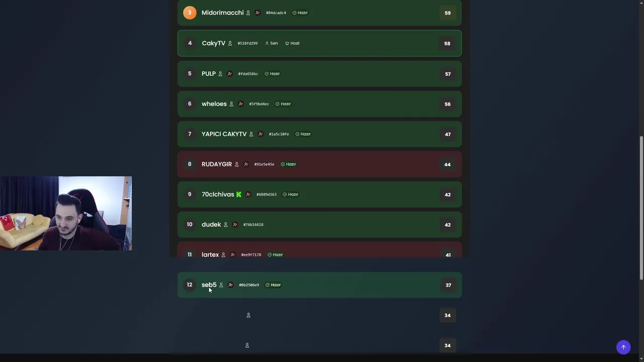Screen dimensions: 644x362
Task: Click the kick-player icon next to PULP
Action: coord(230,73)
